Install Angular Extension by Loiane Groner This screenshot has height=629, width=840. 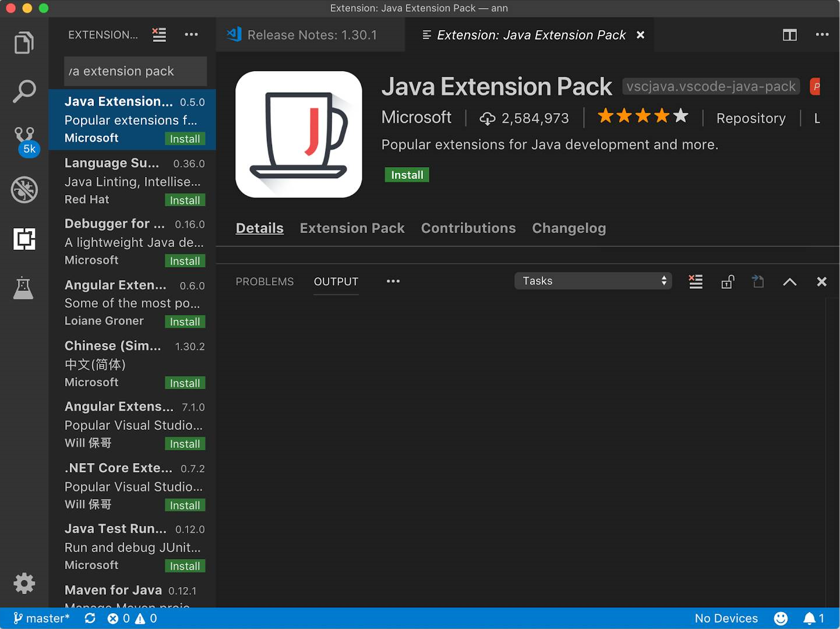pos(185,321)
